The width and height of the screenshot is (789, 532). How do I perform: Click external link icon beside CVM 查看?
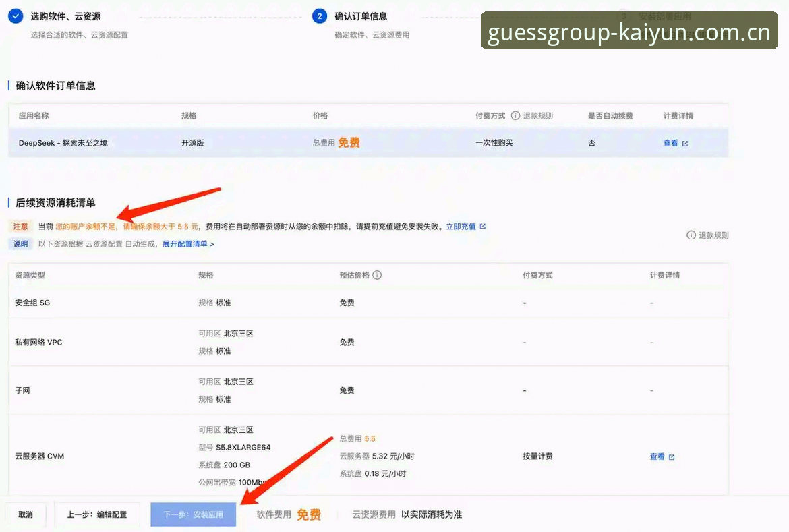671,457
